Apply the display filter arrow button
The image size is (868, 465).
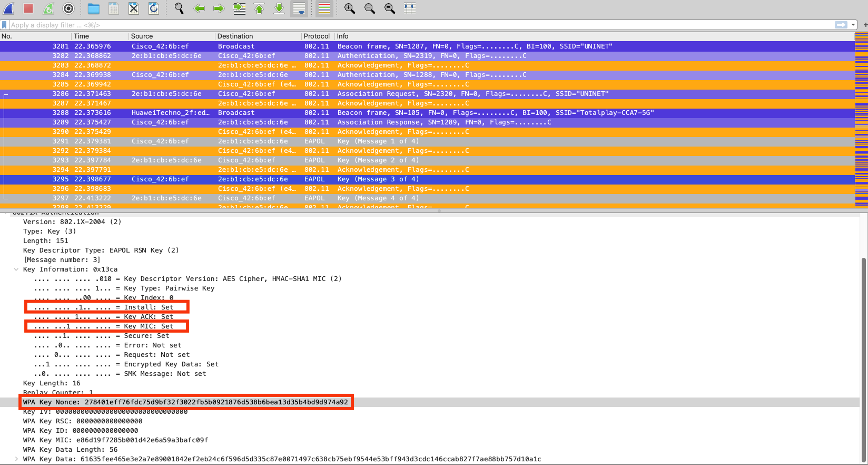pos(841,25)
